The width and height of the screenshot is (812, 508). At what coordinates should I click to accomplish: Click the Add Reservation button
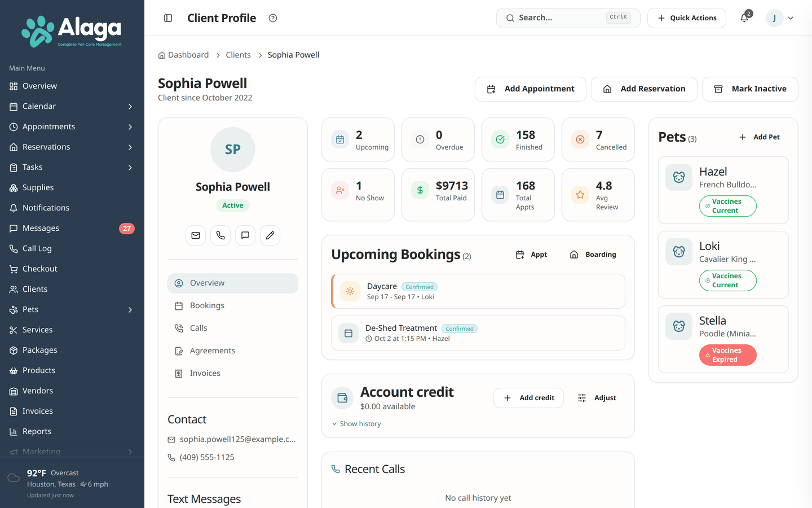click(644, 89)
